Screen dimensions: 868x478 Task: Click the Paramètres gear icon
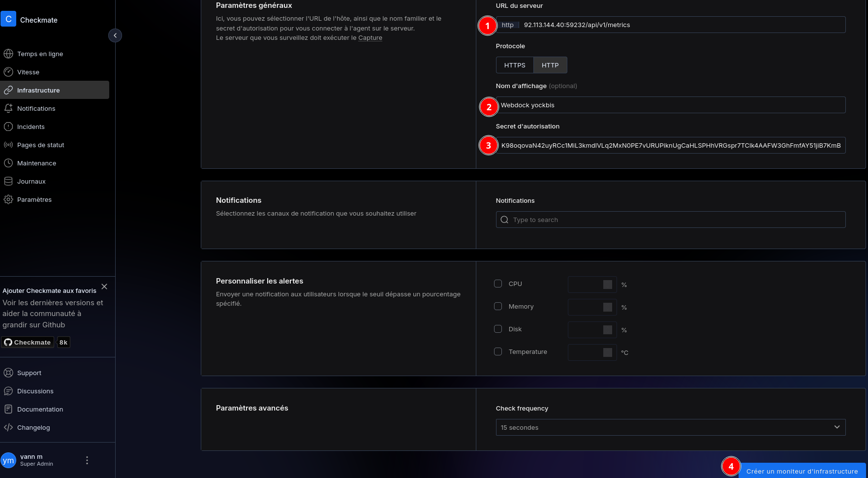(x=8, y=199)
